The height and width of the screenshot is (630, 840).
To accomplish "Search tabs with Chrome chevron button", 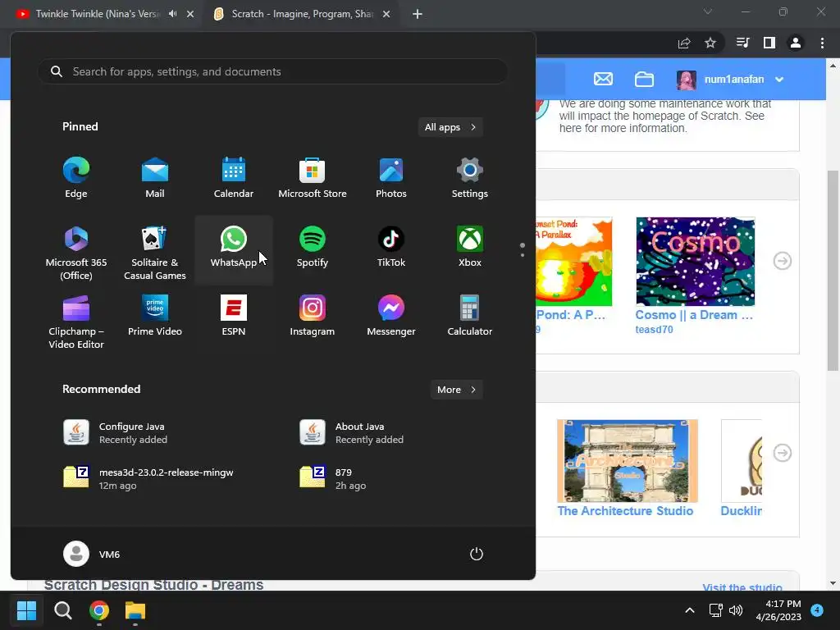I will 708,11.
